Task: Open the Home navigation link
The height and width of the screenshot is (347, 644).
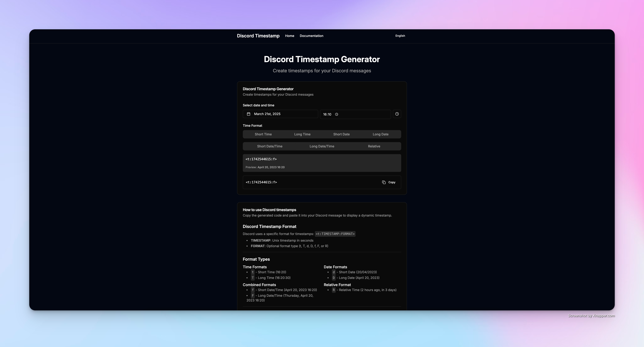Action: [290, 36]
